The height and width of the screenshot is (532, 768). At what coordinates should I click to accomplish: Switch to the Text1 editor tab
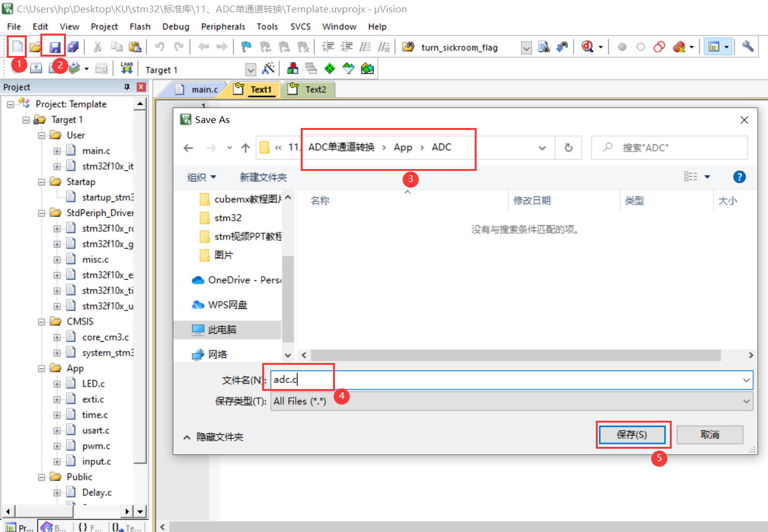click(x=254, y=89)
